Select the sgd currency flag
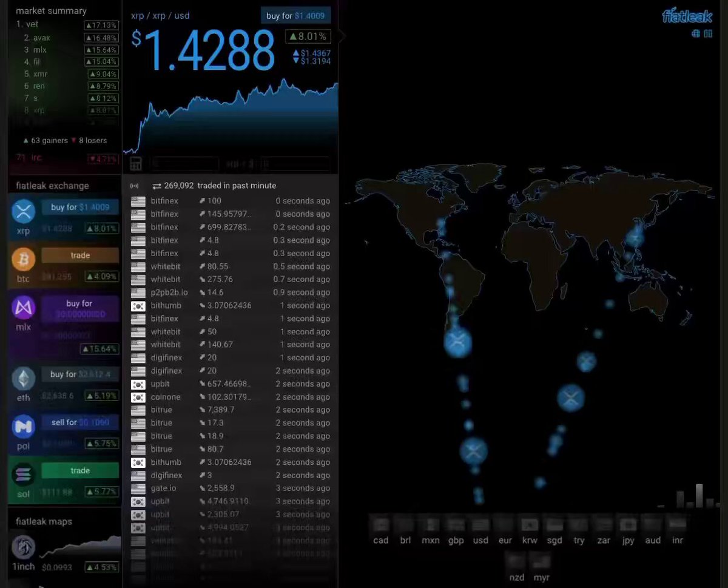 [554, 525]
